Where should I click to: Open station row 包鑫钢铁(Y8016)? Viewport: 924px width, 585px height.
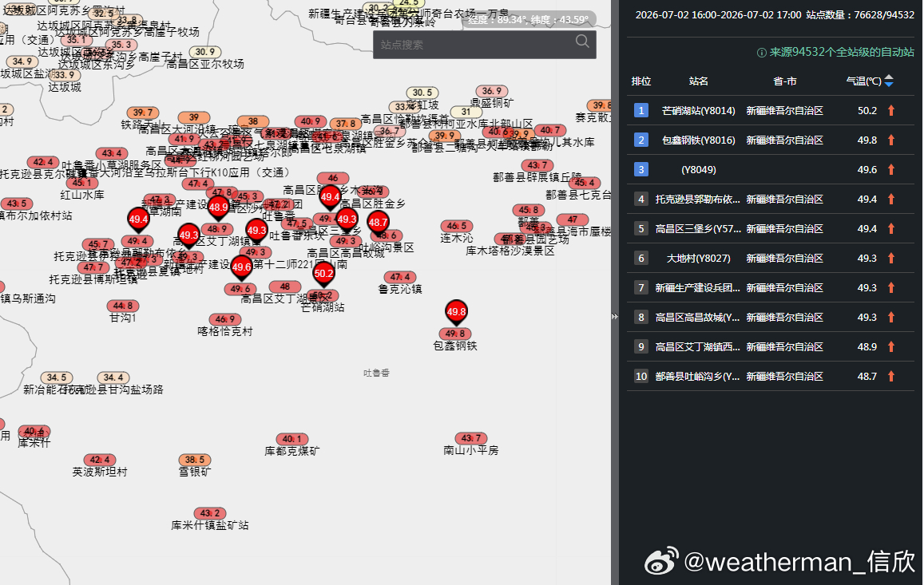[x=771, y=140]
